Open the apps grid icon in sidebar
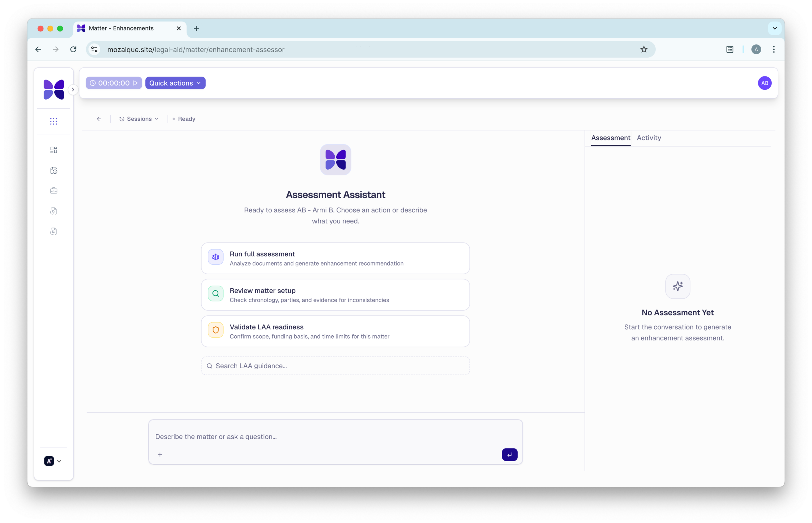812x523 pixels. [53, 121]
